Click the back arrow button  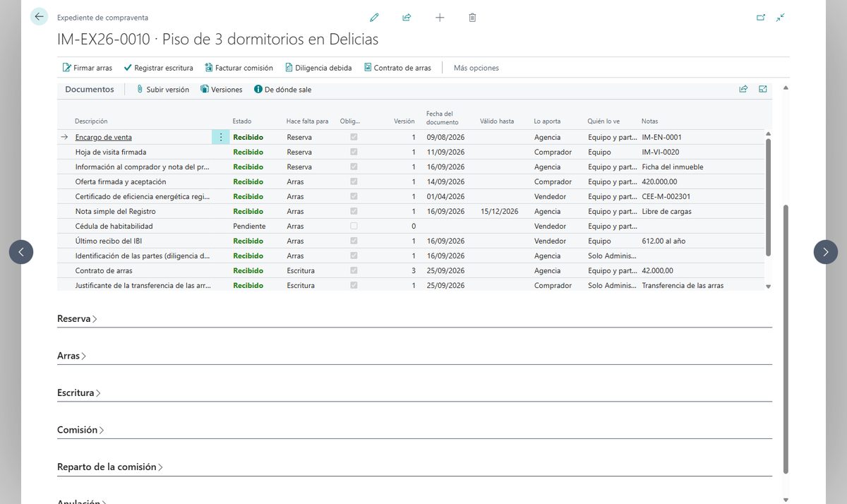coord(39,17)
